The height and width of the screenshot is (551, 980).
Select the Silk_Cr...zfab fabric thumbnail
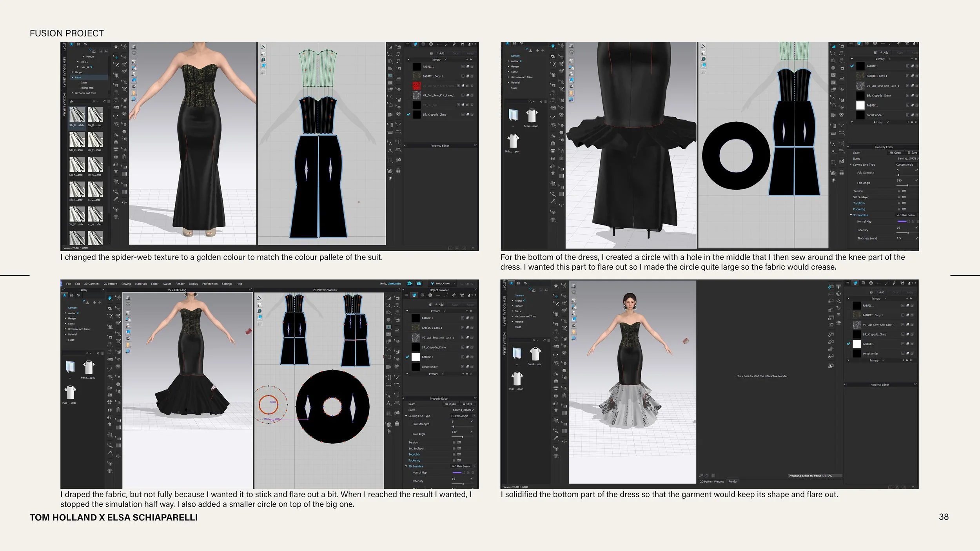77,115
